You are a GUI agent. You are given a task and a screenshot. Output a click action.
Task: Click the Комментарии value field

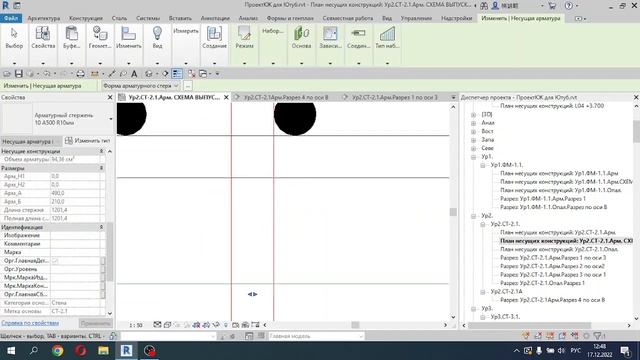pyautogui.click(x=76, y=244)
